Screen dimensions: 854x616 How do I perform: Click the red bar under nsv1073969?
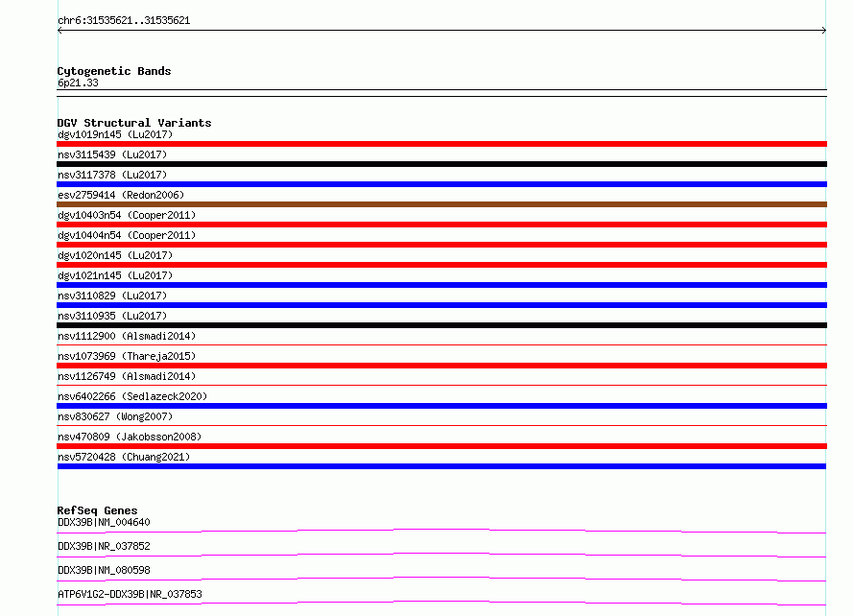pyautogui.click(x=441, y=366)
